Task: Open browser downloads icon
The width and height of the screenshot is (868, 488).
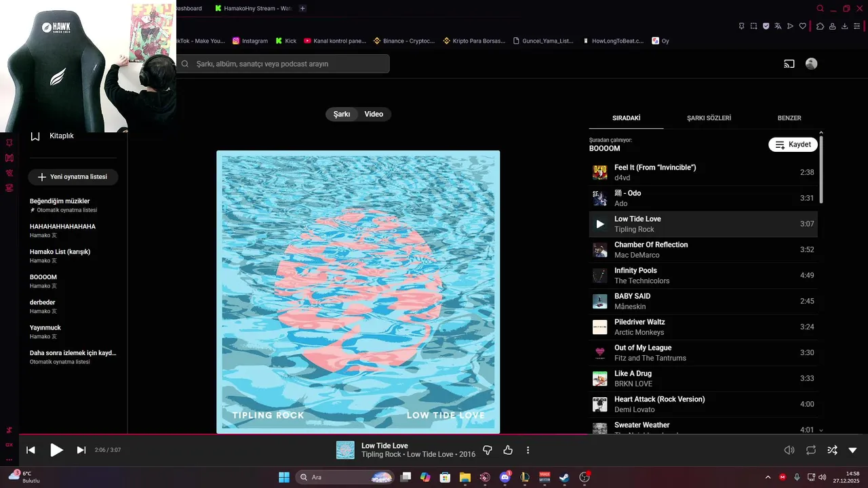Action: 844,26
